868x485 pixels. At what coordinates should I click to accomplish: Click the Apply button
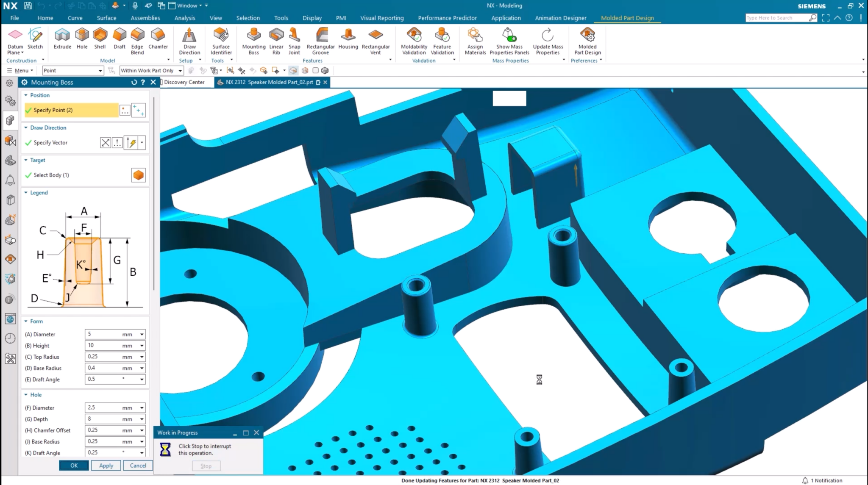point(106,466)
